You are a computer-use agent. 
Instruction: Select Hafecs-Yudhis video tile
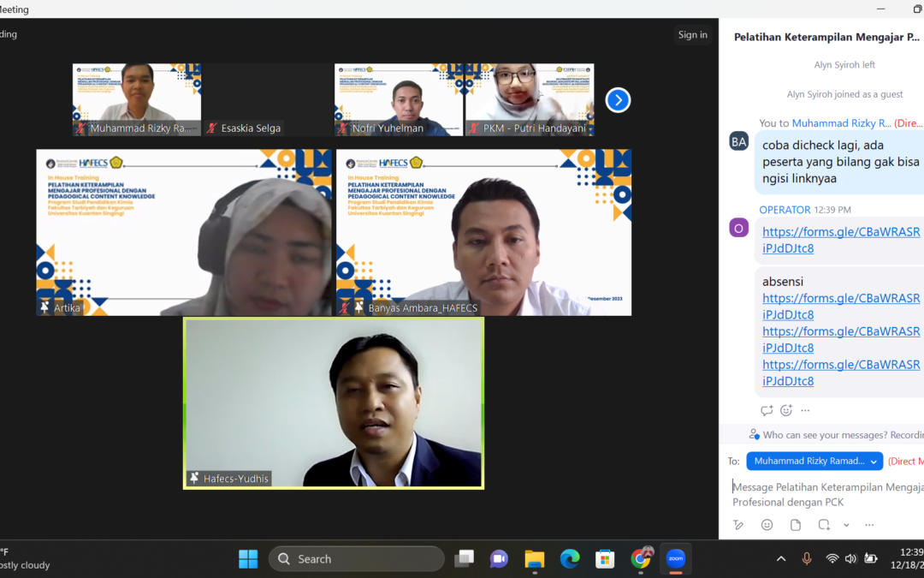click(x=334, y=403)
